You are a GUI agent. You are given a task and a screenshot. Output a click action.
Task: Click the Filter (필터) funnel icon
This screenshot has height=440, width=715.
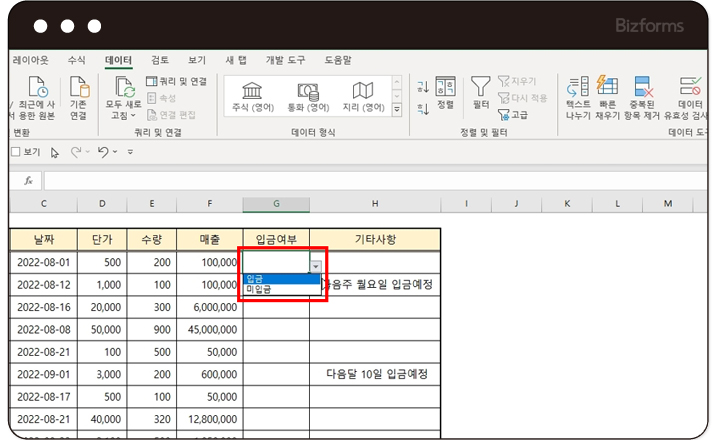[x=481, y=91]
